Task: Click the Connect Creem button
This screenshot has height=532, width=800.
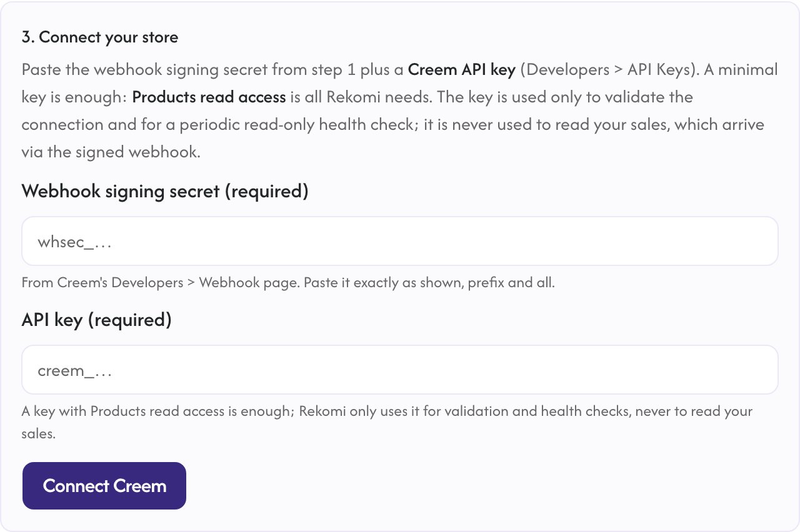Action: tap(104, 486)
